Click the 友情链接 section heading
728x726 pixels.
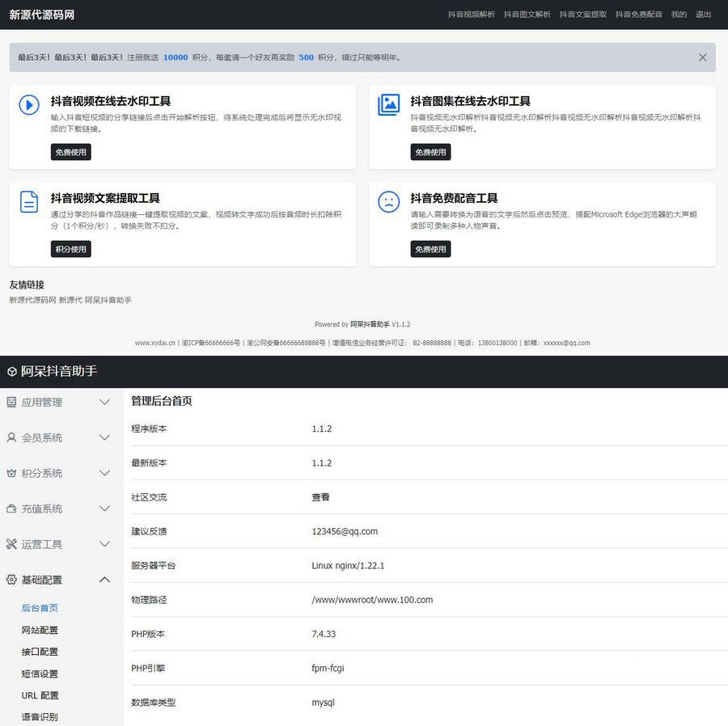click(x=27, y=285)
